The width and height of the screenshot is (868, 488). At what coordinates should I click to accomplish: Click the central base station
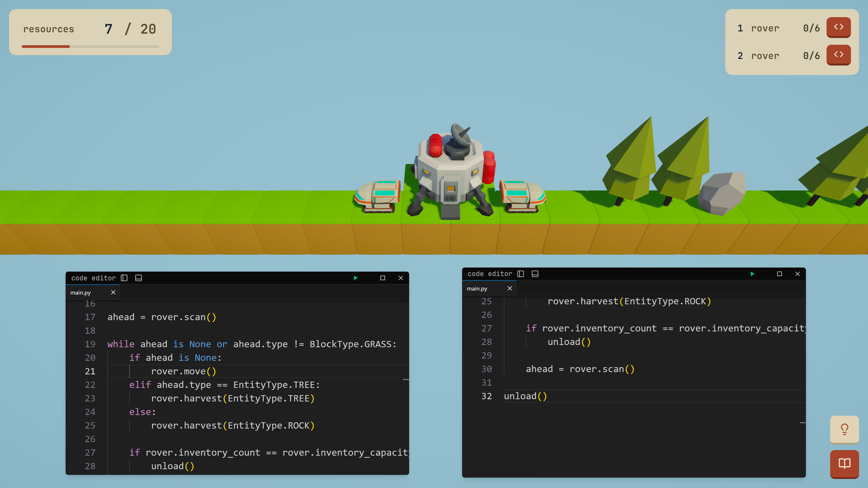[452, 172]
